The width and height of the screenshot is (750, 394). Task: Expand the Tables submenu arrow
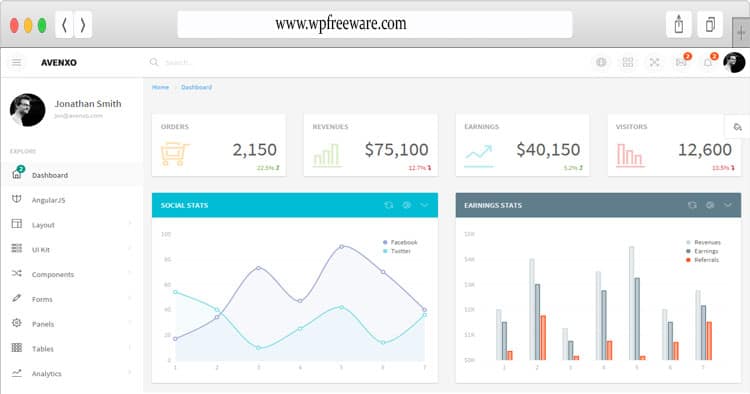tap(130, 348)
